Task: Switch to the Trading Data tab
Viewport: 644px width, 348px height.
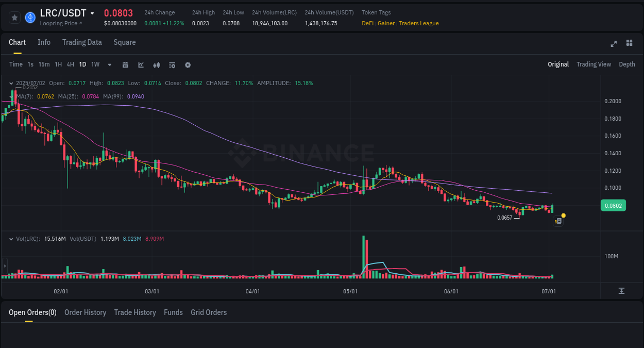Action: [82, 42]
